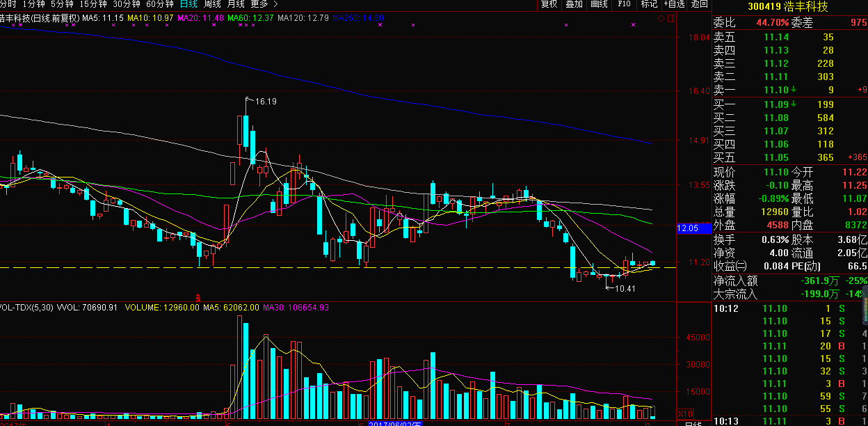Viewport: 868px width, 426px height.
Task: Select the 买五 11.05 bid row
Action: coord(790,157)
